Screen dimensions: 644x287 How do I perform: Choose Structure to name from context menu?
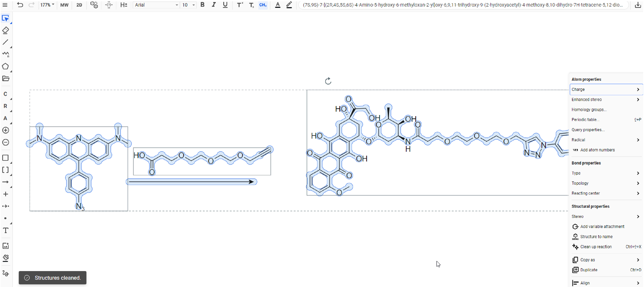point(596,237)
